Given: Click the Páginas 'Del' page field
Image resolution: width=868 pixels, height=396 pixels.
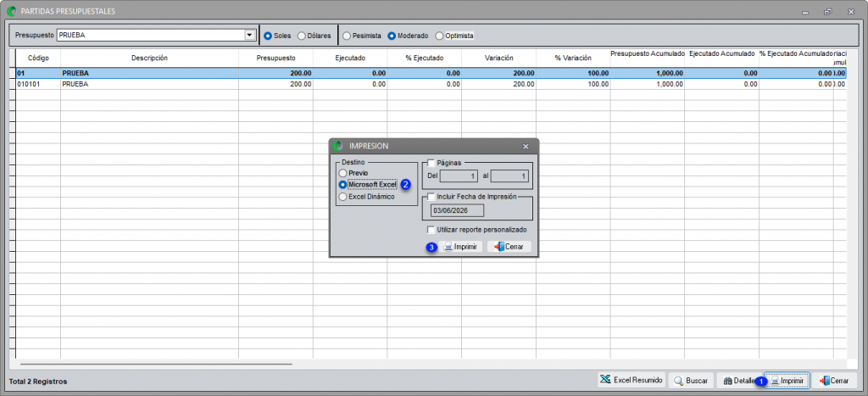Looking at the screenshot, I should [x=459, y=176].
